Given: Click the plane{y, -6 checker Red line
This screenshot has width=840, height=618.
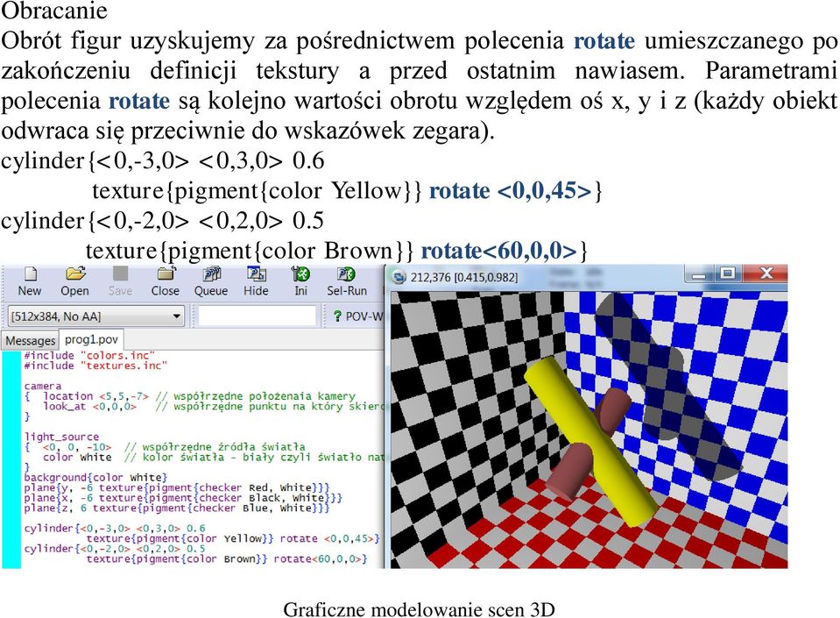Looking at the screenshot, I should [177, 487].
